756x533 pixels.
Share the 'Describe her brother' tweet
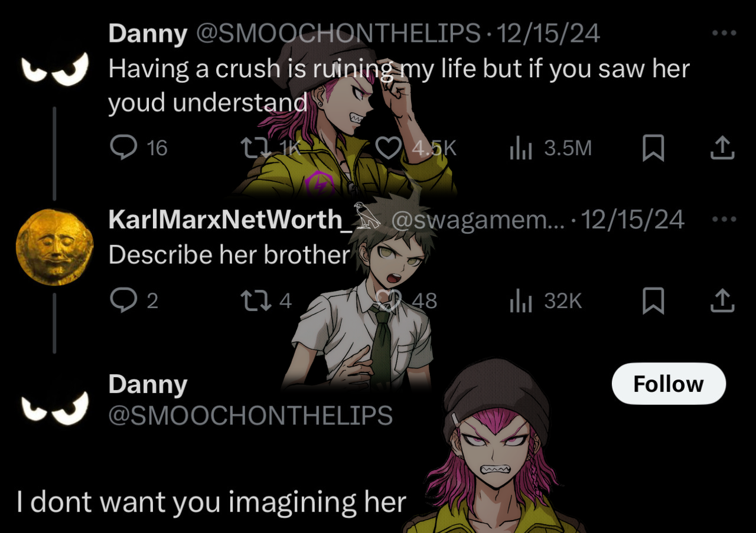coord(722,301)
